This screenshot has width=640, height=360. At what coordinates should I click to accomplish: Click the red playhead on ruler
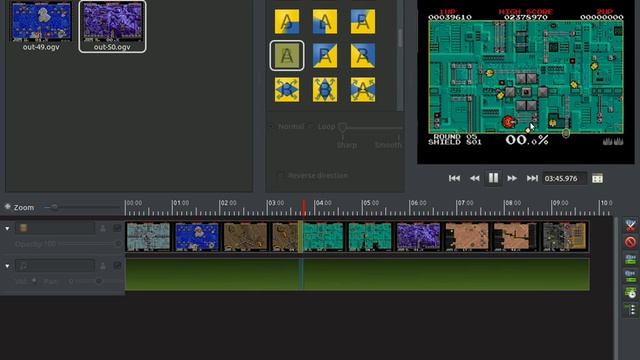click(x=303, y=207)
